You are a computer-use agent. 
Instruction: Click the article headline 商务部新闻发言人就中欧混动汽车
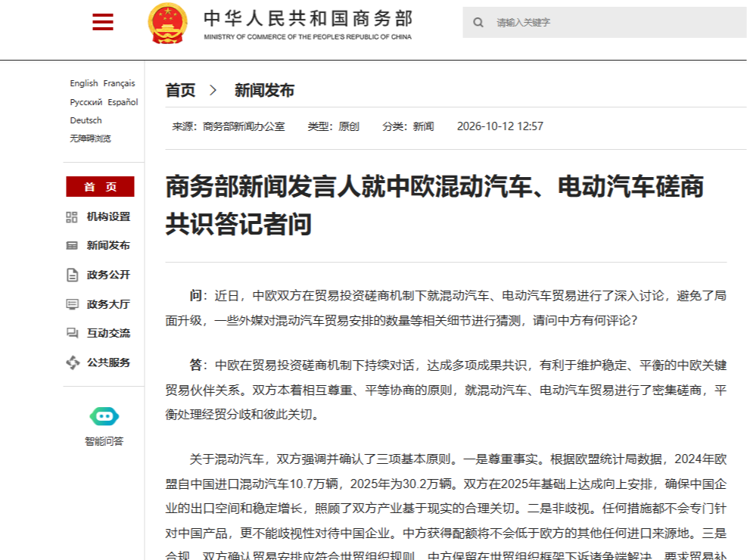[x=434, y=205]
